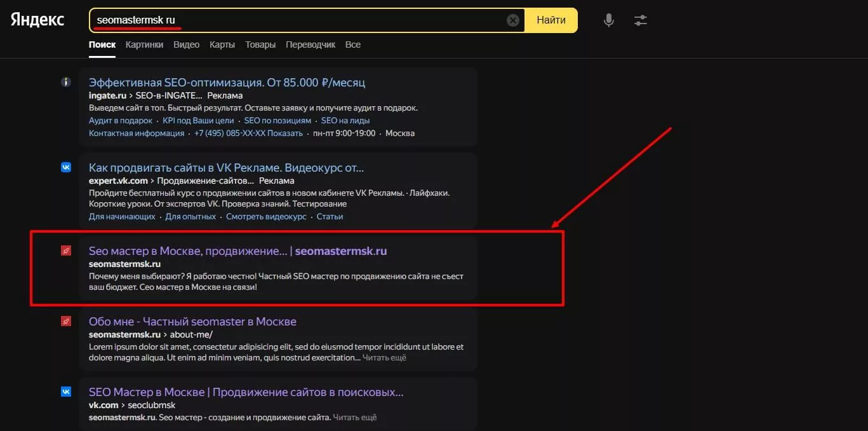Screen dimensions: 868x431
Task: Click the 'пн-пт 9:00-19:00' working hours text
Action: pos(344,133)
